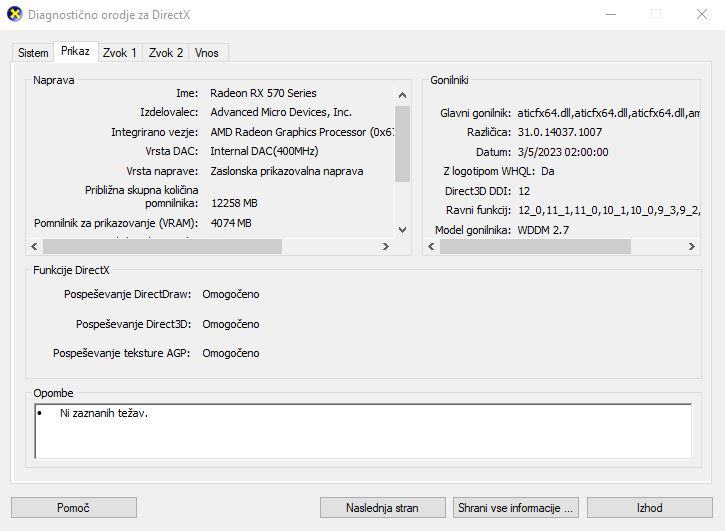
Task: Go to Naslednja stran
Action: click(x=382, y=507)
